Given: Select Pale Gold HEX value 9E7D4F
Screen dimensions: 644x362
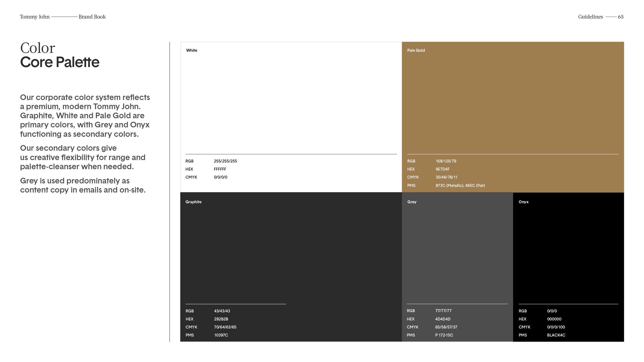Looking at the screenshot, I should [442, 169].
